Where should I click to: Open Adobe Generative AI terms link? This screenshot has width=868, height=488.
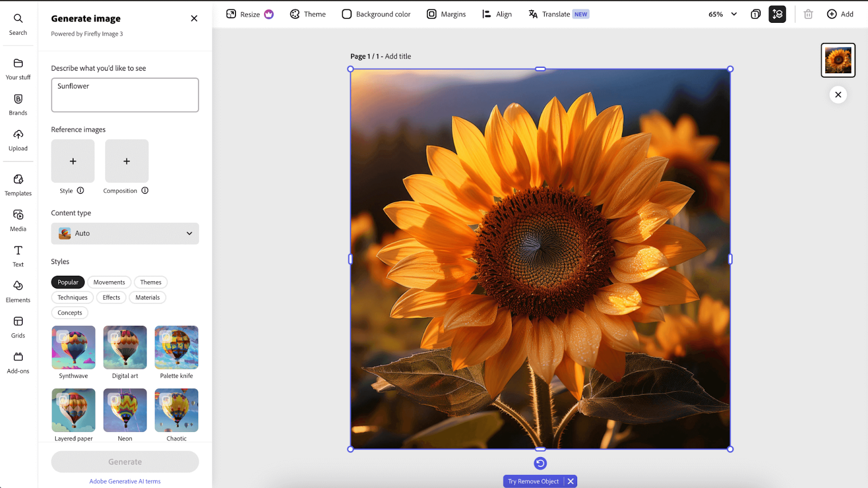pos(125,481)
